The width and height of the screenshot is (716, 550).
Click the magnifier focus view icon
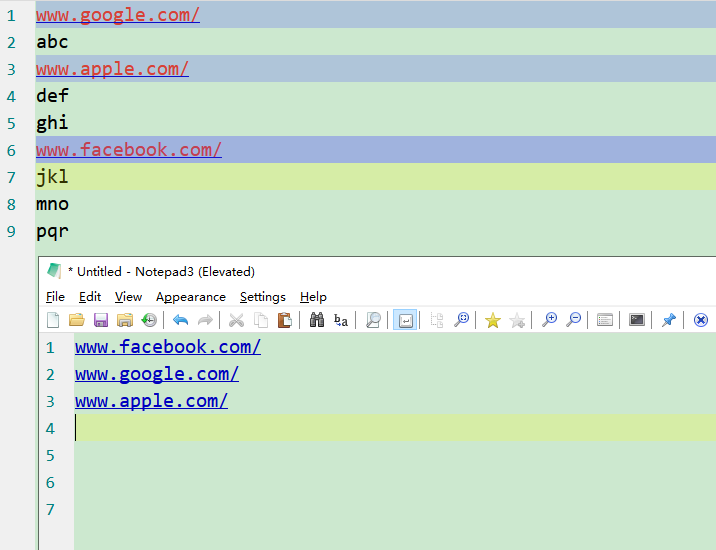[461, 320]
